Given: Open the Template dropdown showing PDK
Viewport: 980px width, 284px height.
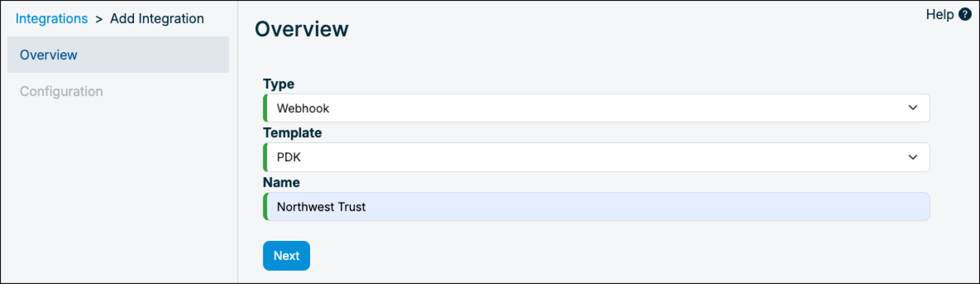Looking at the screenshot, I should (596, 157).
